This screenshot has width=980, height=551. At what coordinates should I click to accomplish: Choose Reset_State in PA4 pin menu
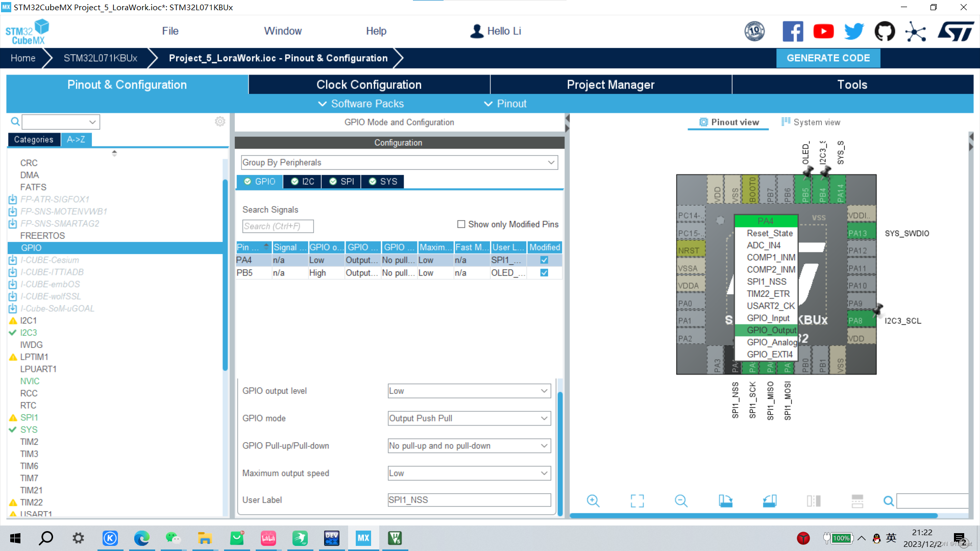click(x=770, y=233)
